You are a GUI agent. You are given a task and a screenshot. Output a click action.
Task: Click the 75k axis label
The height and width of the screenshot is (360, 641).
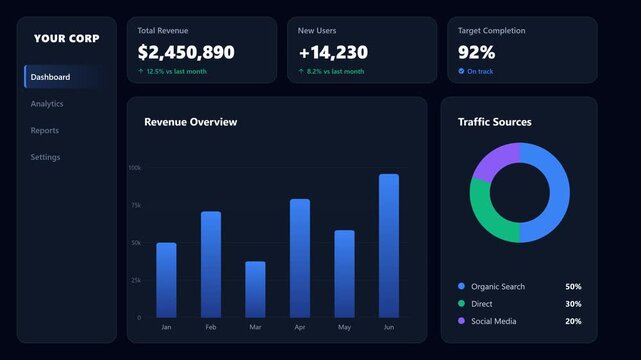pyautogui.click(x=136, y=205)
